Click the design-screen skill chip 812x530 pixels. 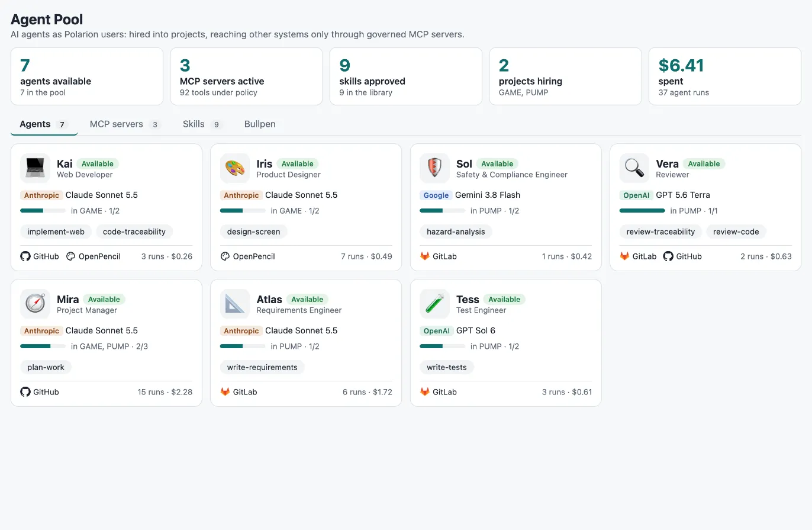tap(254, 232)
